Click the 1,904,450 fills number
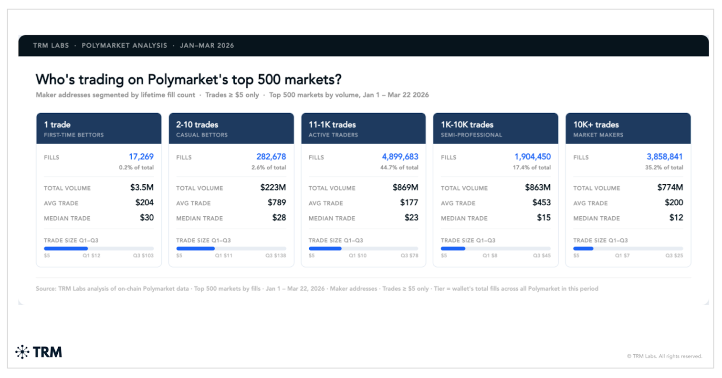This screenshot has width=722, height=378. click(x=532, y=157)
